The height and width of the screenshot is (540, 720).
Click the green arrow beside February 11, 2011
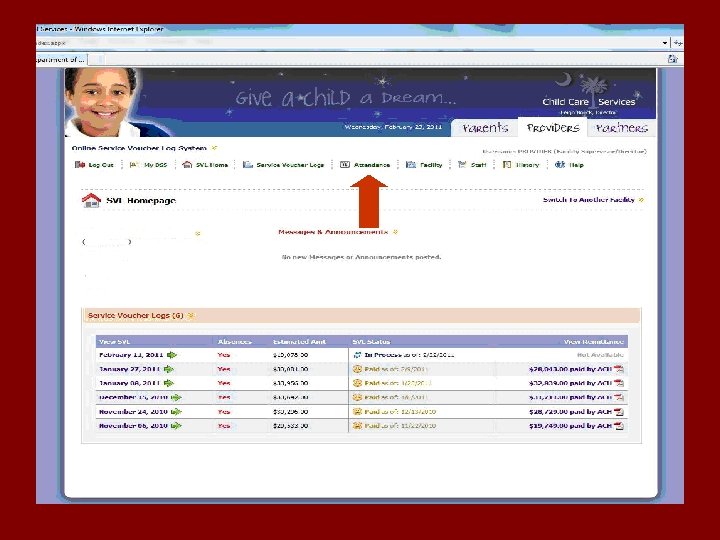click(172, 355)
